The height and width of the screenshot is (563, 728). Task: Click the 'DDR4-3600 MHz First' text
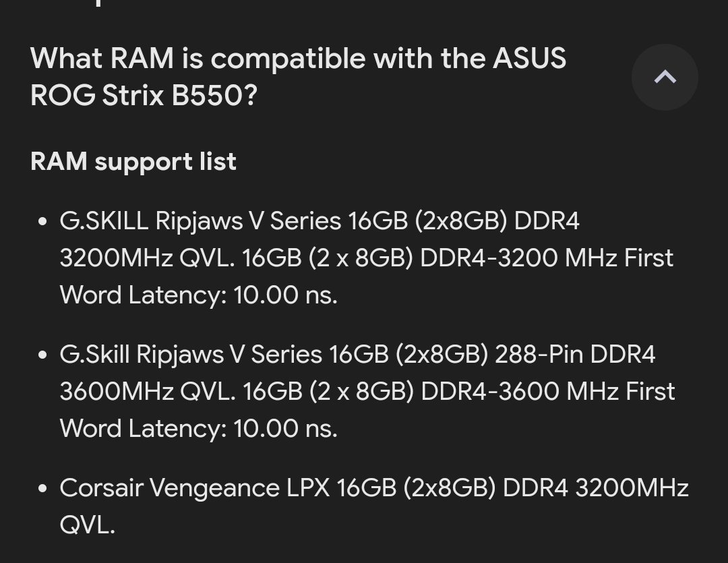pos(548,391)
